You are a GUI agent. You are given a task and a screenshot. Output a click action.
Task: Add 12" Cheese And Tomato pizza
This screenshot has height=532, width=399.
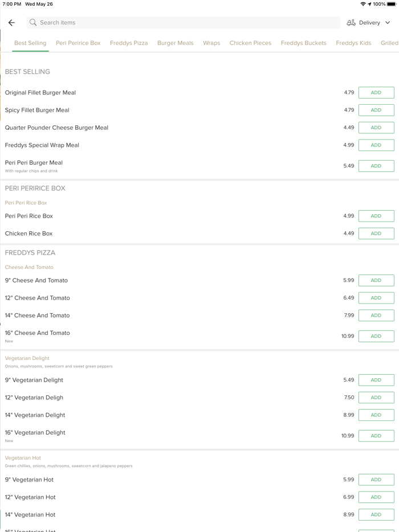[376, 298]
